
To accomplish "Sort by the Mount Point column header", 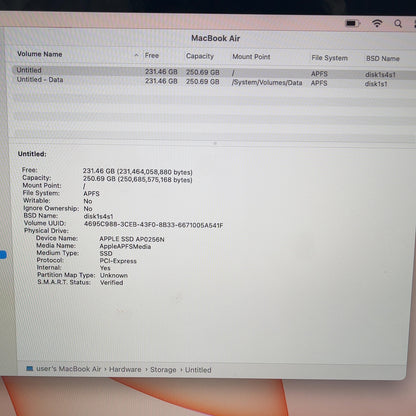I will (251, 57).
